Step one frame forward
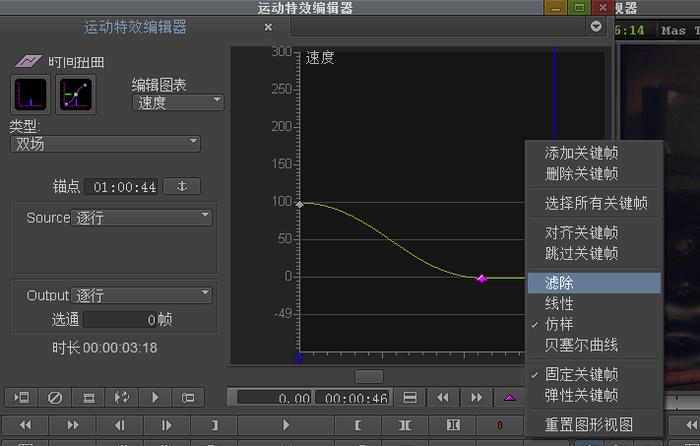Image resolution: width=700 pixels, height=446 pixels. [167, 425]
